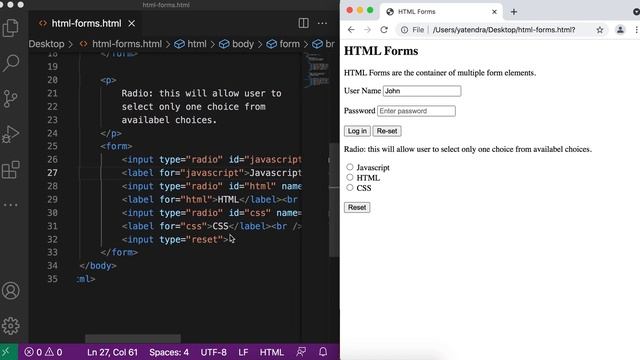Select the HTML Forms browser tab
640x360 pixels.
click(x=441, y=12)
